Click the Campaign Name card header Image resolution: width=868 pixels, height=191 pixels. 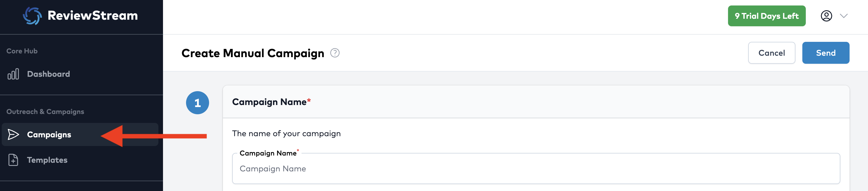pyautogui.click(x=270, y=102)
